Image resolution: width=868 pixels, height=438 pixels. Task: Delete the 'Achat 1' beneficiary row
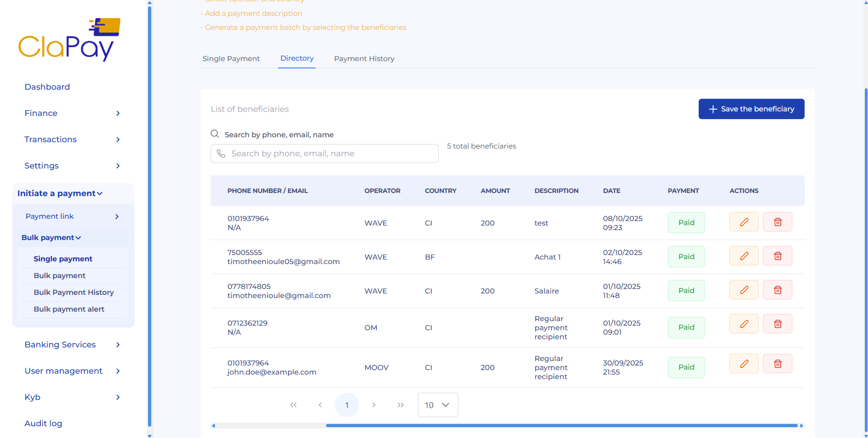[777, 256]
